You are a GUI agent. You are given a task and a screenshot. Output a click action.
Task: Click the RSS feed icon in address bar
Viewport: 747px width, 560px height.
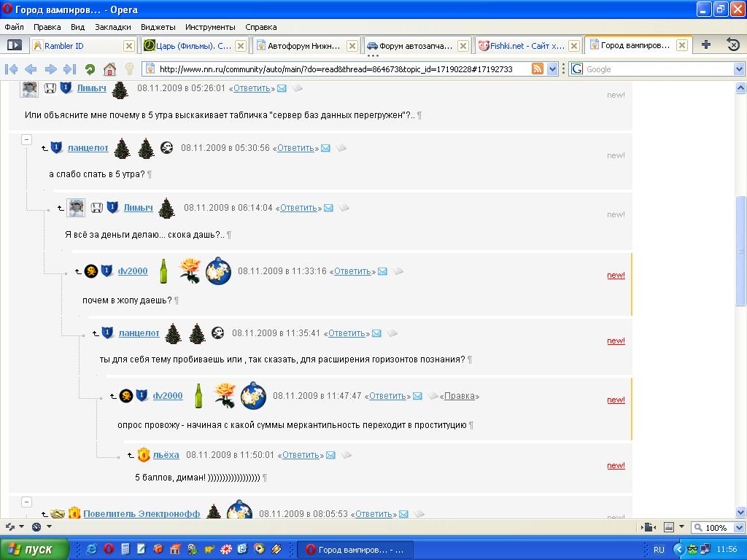pyautogui.click(x=538, y=69)
